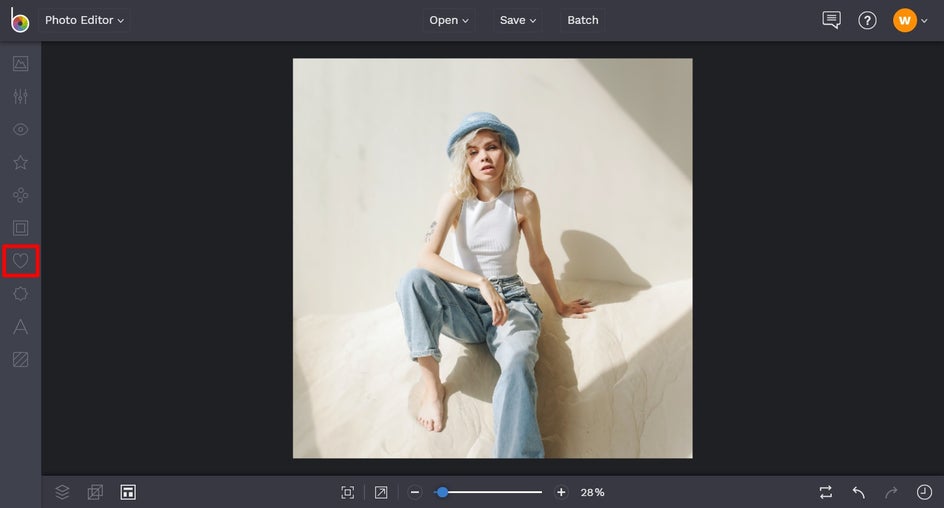
Task: Open the help question mark icon
Action: click(867, 20)
